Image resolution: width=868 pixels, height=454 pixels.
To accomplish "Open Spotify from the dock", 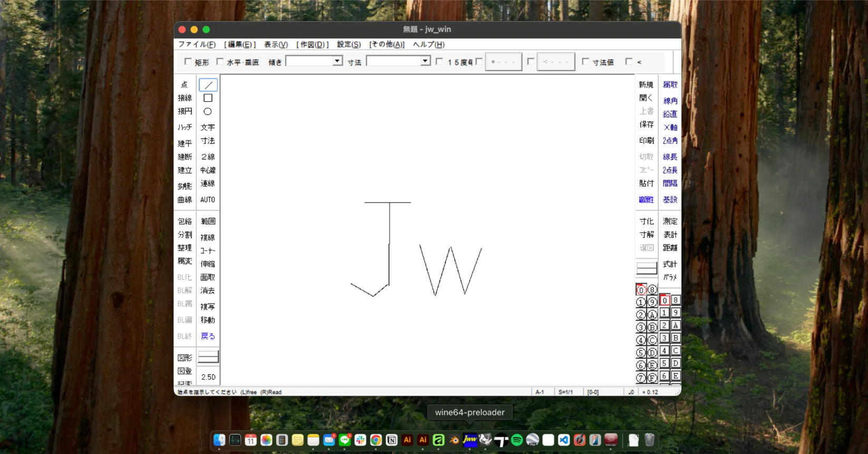I will [x=517, y=440].
